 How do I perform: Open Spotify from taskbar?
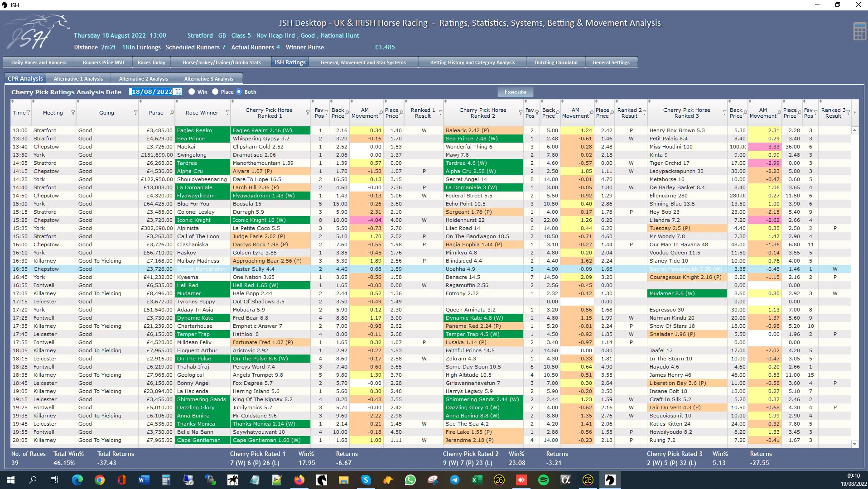[543, 480]
